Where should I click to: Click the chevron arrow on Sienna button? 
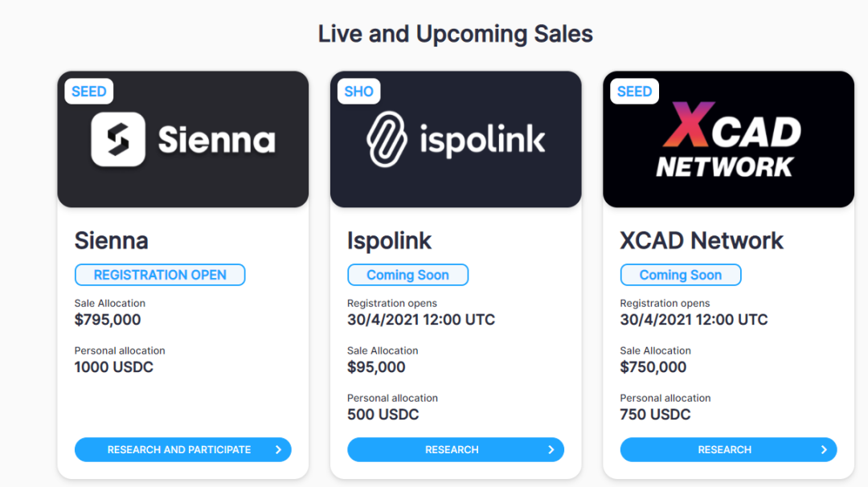[278, 450]
